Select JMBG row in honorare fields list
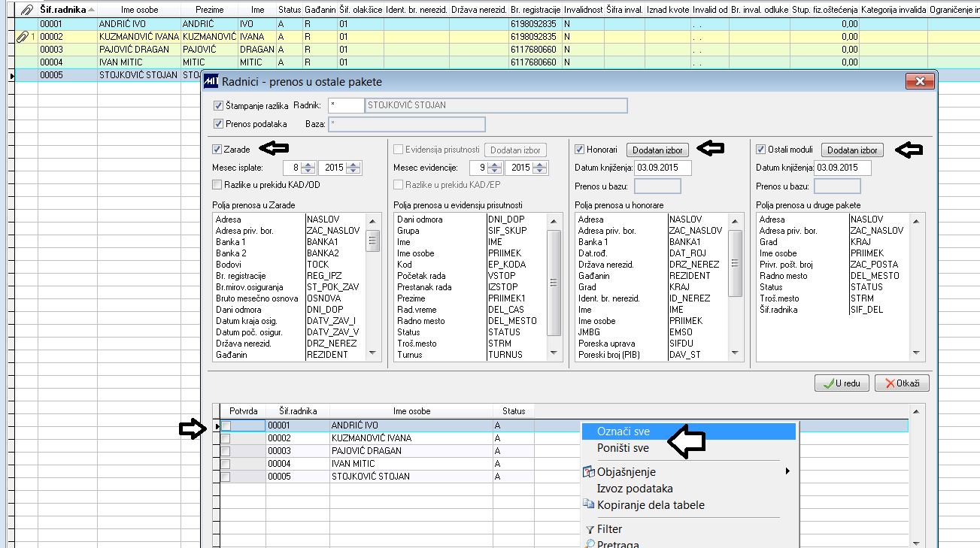The width and height of the screenshot is (980, 548). click(x=652, y=332)
